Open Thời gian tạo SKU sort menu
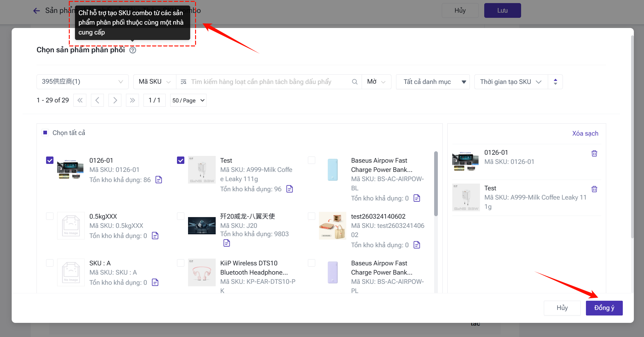This screenshot has width=644, height=337. click(x=511, y=82)
